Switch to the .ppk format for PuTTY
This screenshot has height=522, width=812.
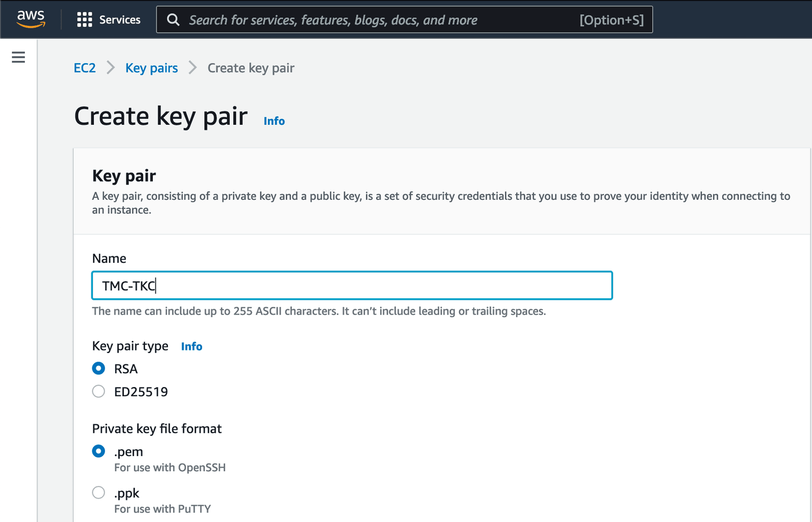(x=98, y=493)
